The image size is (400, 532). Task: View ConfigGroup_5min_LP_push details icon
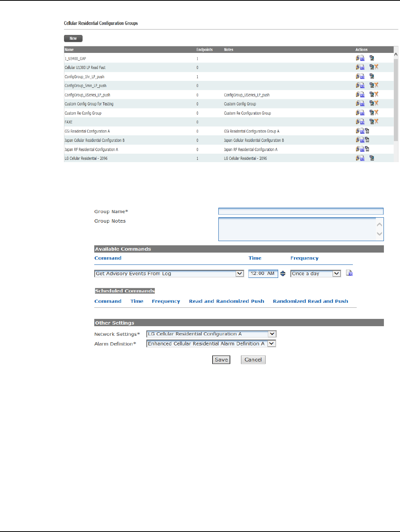(x=357, y=85)
